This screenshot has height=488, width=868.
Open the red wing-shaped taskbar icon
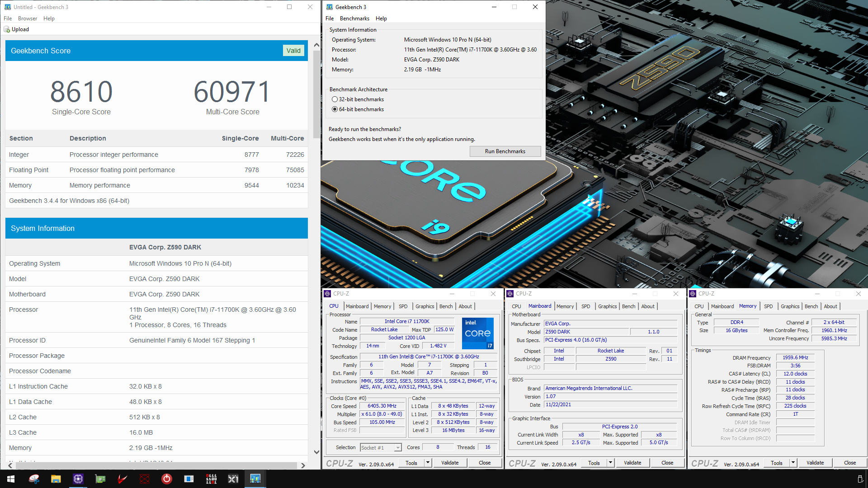tap(123, 479)
